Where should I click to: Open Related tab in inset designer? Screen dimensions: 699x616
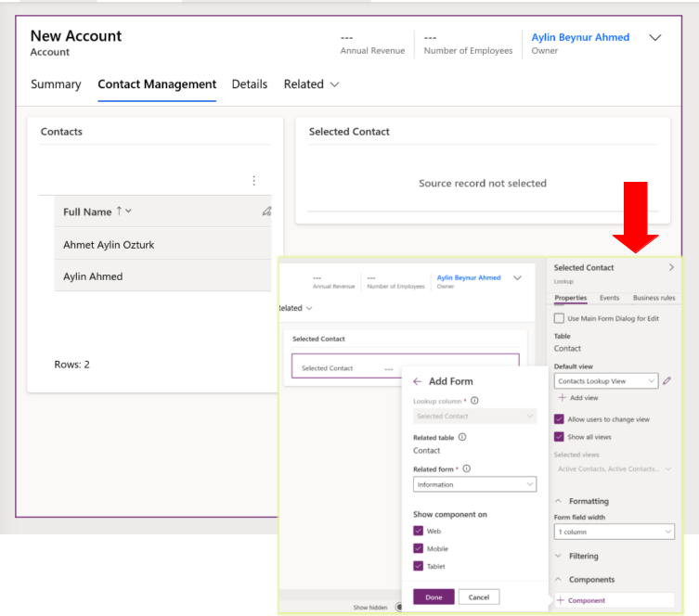point(294,308)
